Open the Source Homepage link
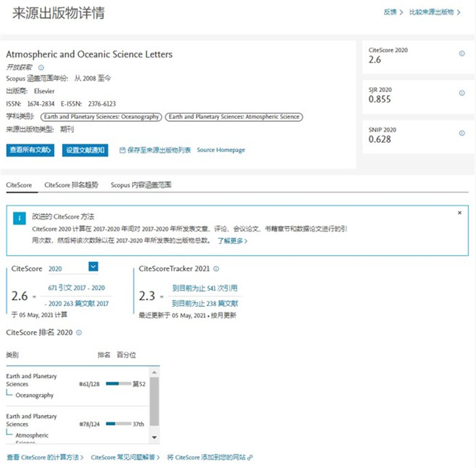 pos(221,150)
